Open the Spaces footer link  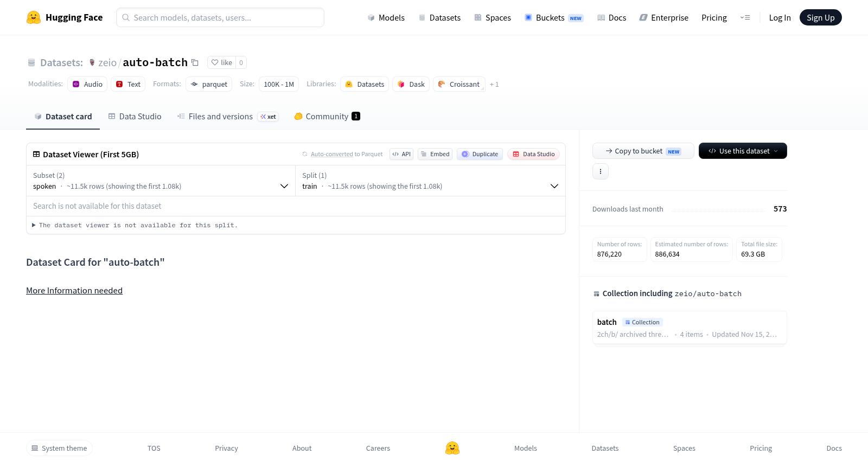click(684, 448)
